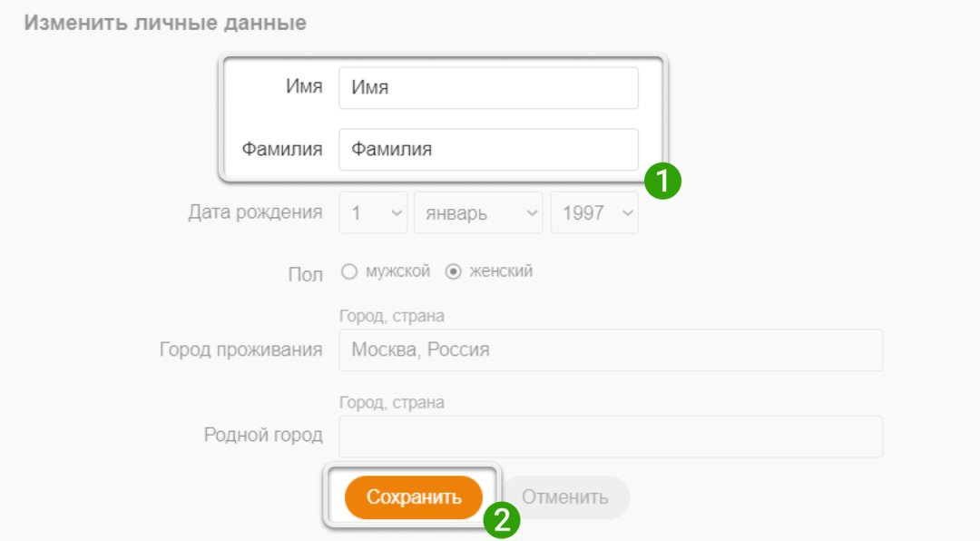Click inside the Имя input field
The width and height of the screenshot is (980, 541).
coord(488,87)
